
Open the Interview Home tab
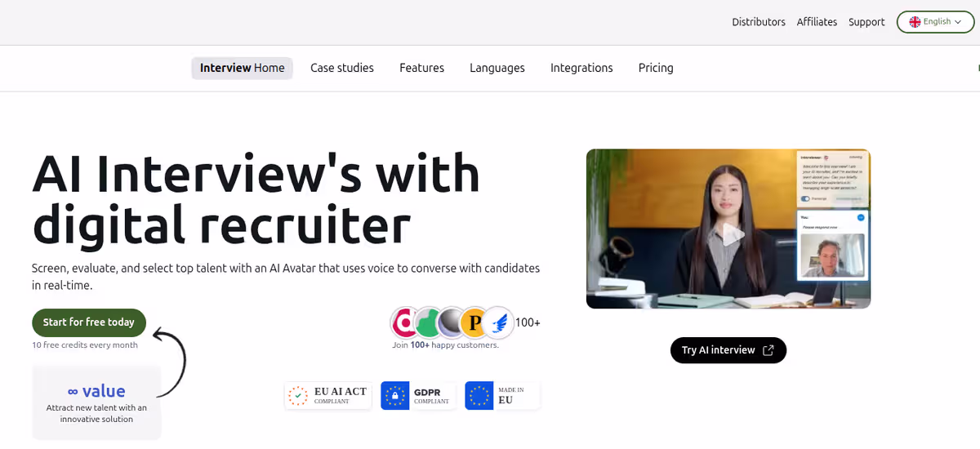(243, 68)
